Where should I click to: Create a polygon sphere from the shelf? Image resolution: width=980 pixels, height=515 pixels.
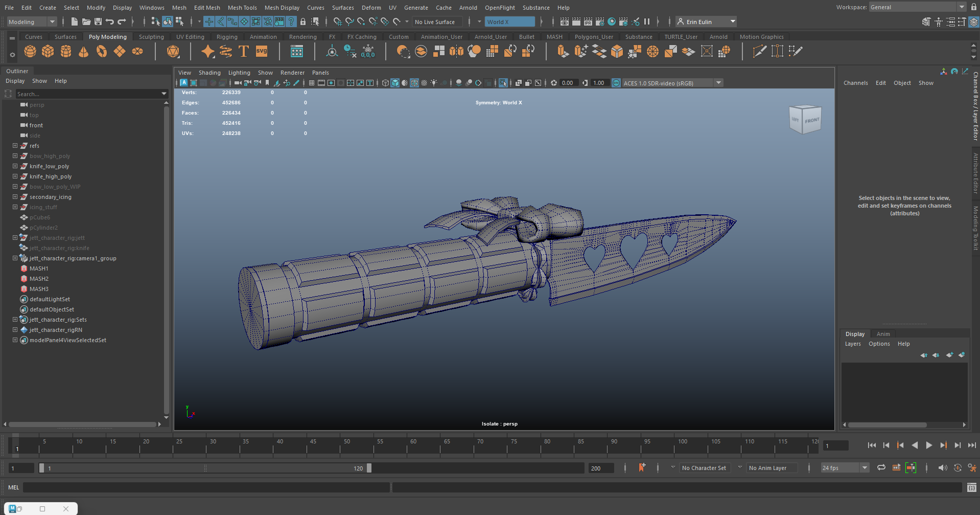pos(30,52)
